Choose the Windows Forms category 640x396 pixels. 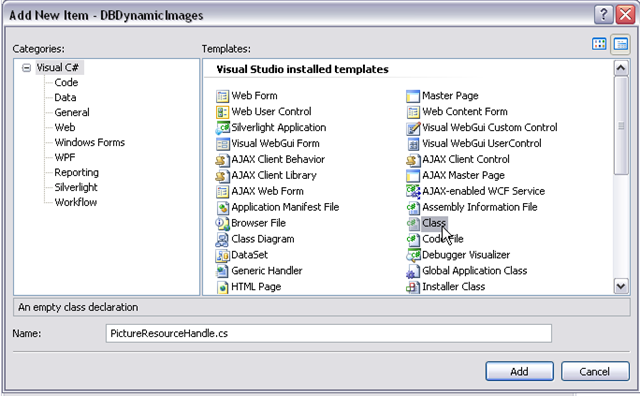coord(90,142)
